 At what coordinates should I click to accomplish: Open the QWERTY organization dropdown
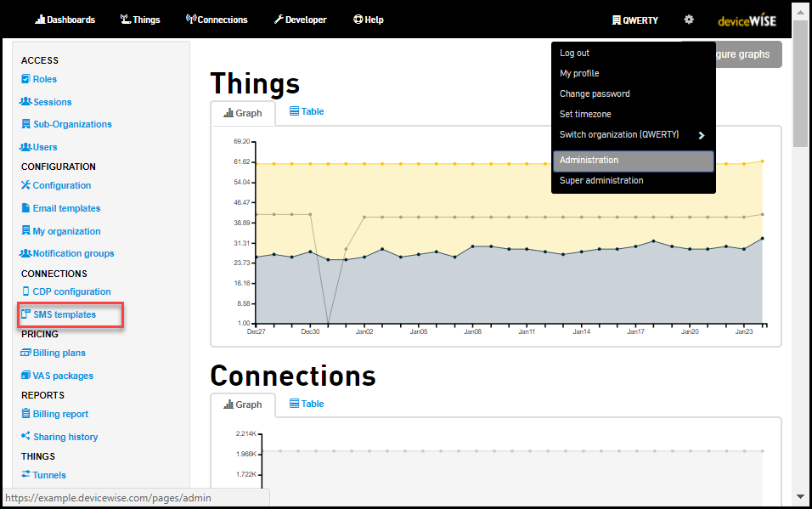point(634,20)
